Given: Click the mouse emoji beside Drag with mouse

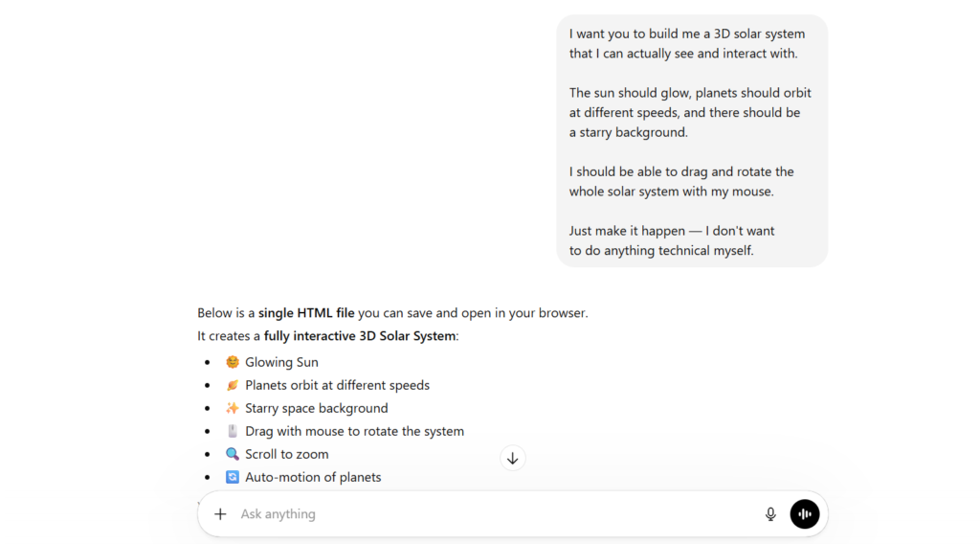Looking at the screenshot, I should 233,431.
